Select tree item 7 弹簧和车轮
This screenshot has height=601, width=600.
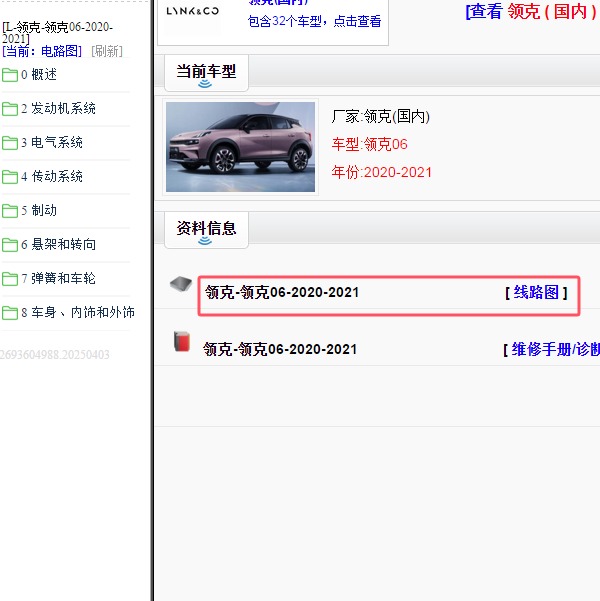tap(58, 278)
